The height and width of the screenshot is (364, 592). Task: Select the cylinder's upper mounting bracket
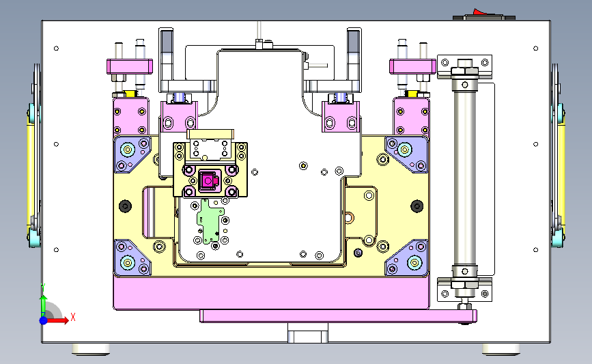point(465,66)
